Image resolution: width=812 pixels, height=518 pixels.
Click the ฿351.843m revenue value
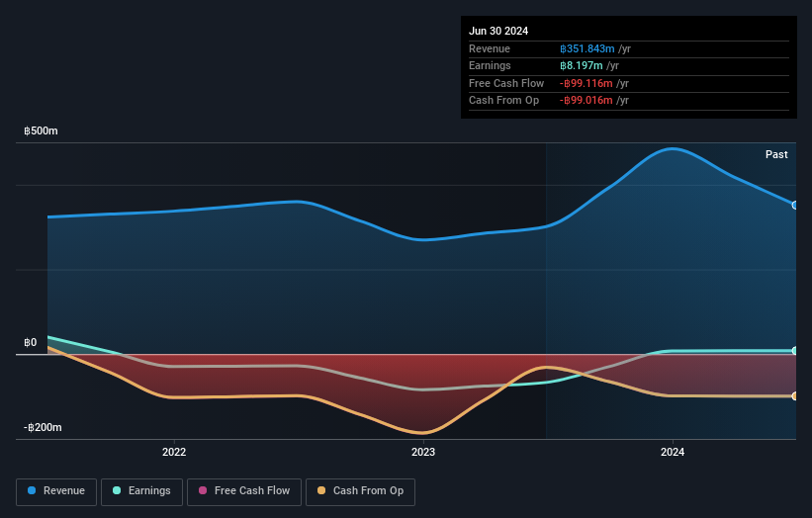click(x=587, y=48)
